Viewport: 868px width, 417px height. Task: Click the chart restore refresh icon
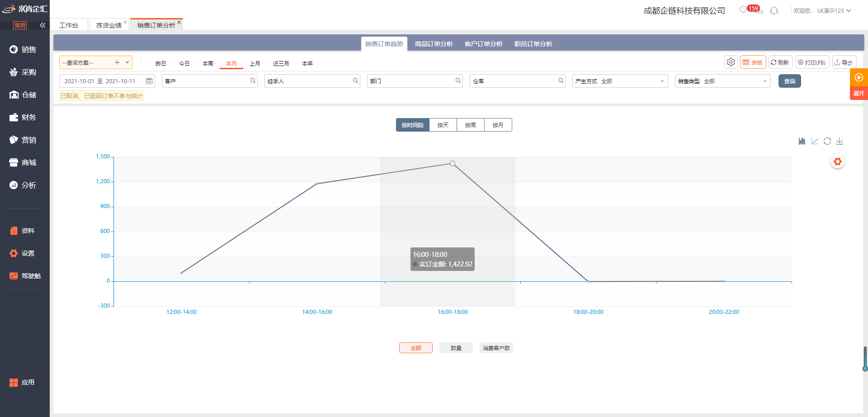pyautogui.click(x=827, y=141)
